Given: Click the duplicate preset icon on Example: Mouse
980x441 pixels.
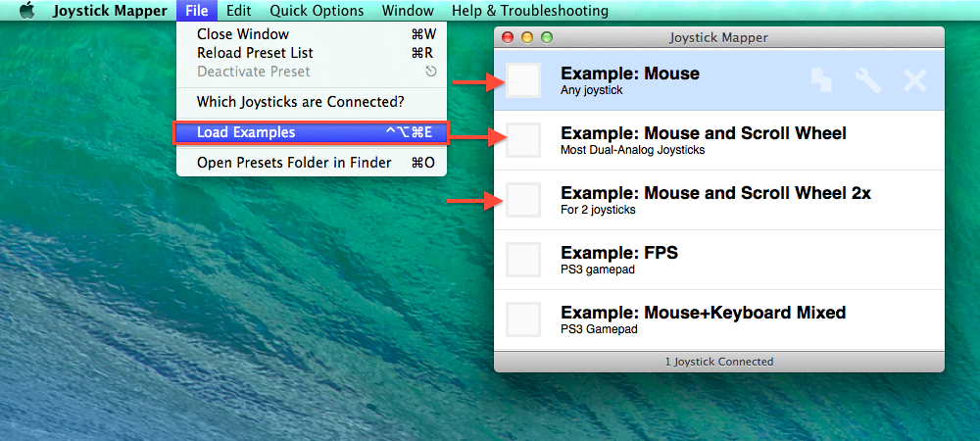Looking at the screenshot, I should tap(821, 80).
